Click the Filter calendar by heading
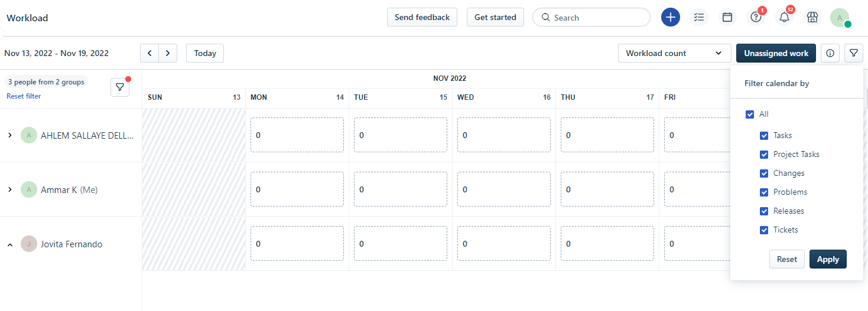 click(776, 84)
